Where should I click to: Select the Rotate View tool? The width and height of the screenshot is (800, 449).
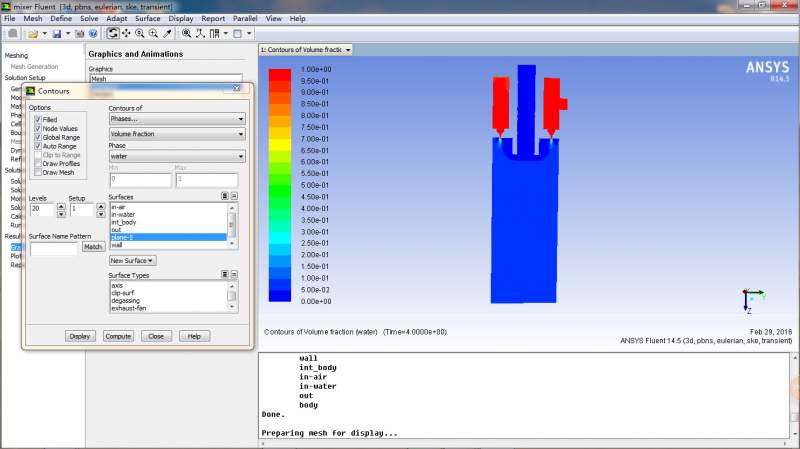tap(113, 34)
